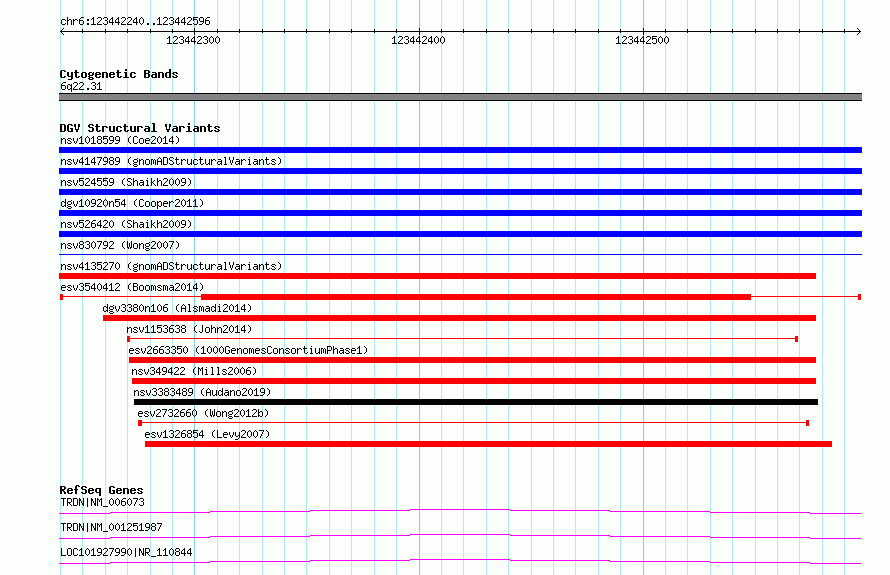Click the magenta line for TRDN|NM_001251987
The height and width of the screenshot is (575, 890).
(x=460, y=536)
